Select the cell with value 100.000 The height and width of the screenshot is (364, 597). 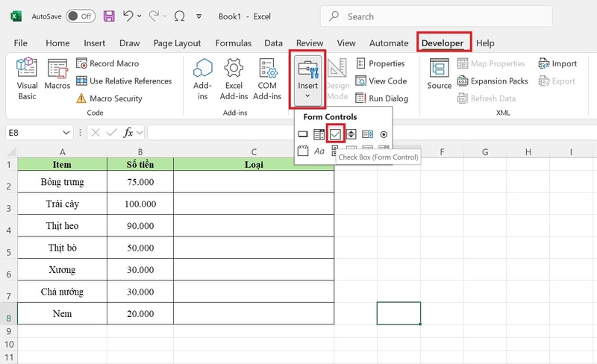pyautogui.click(x=140, y=204)
